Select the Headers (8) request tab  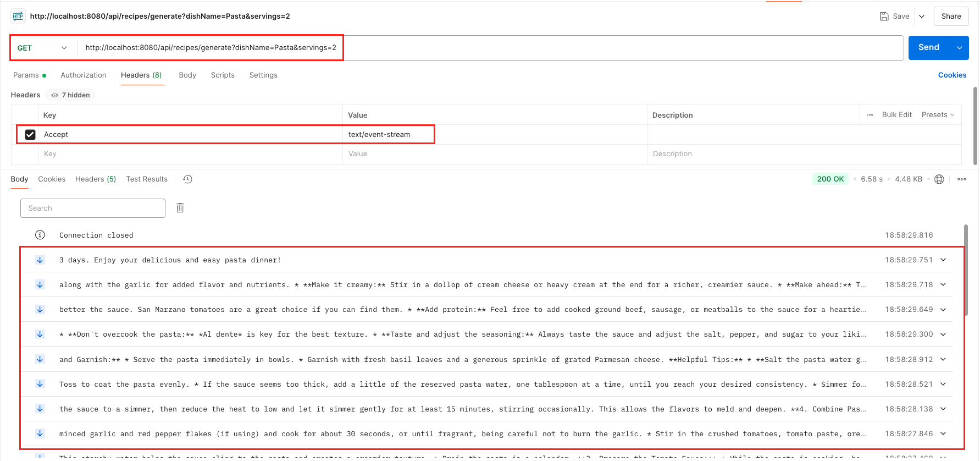[141, 75]
